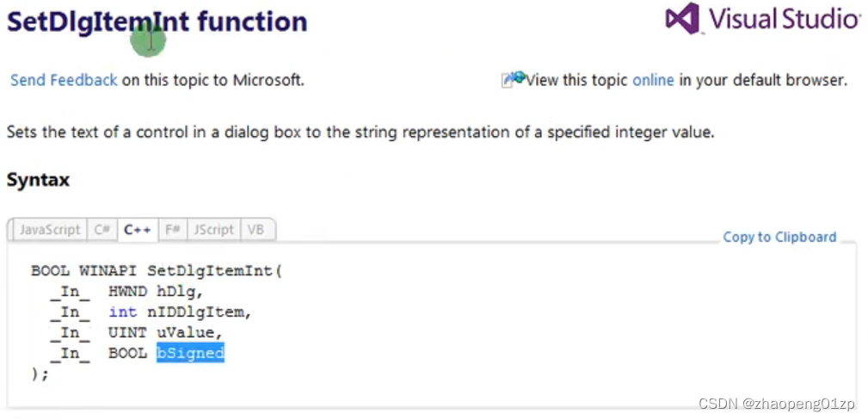The image size is (868, 420).
Task: Switch to the JavaScript syntax tab
Action: (x=50, y=230)
